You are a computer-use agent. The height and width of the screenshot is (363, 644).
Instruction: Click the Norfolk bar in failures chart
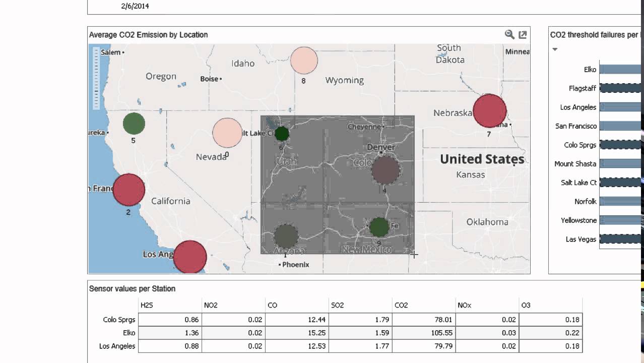point(620,202)
